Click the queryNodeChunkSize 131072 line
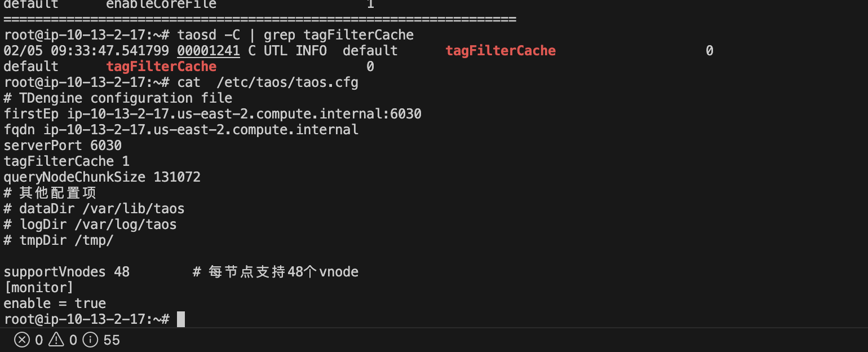 click(x=102, y=177)
